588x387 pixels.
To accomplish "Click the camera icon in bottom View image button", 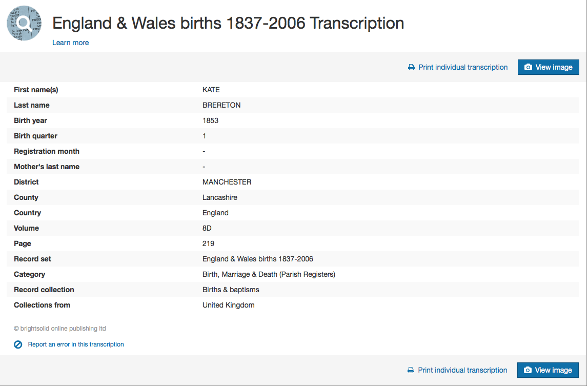I will pos(528,371).
